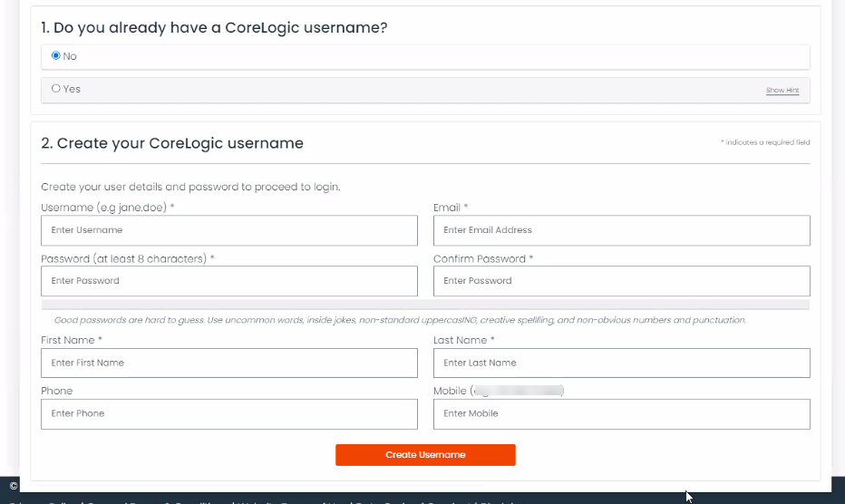Focus the Enter Last Name field
Viewport: 845px width, 504px height.
tap(621, 363)
